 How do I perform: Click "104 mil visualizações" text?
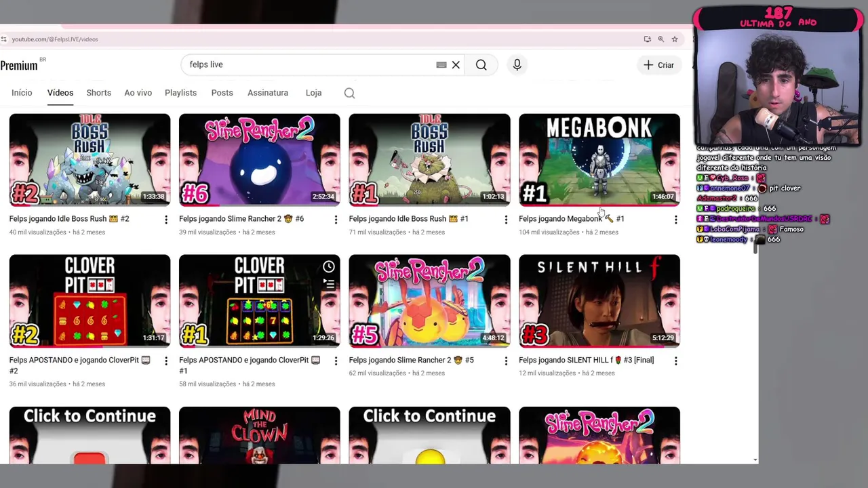point(549,232)
